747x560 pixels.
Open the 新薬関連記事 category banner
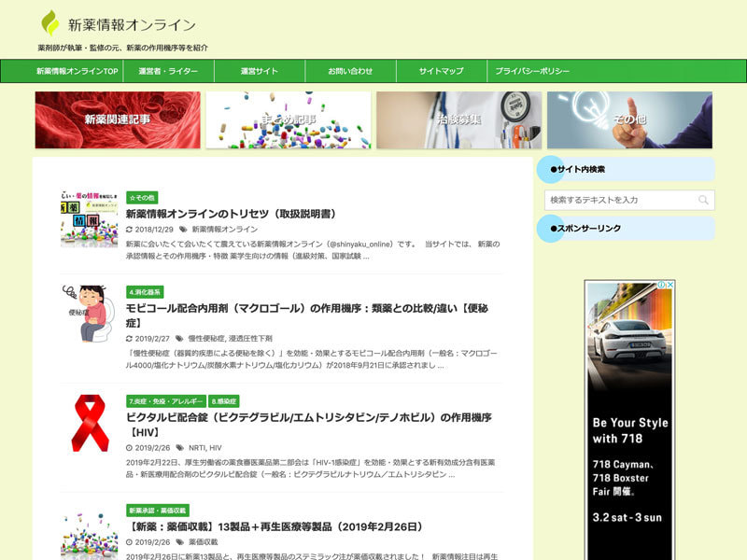tap(118, 119)
